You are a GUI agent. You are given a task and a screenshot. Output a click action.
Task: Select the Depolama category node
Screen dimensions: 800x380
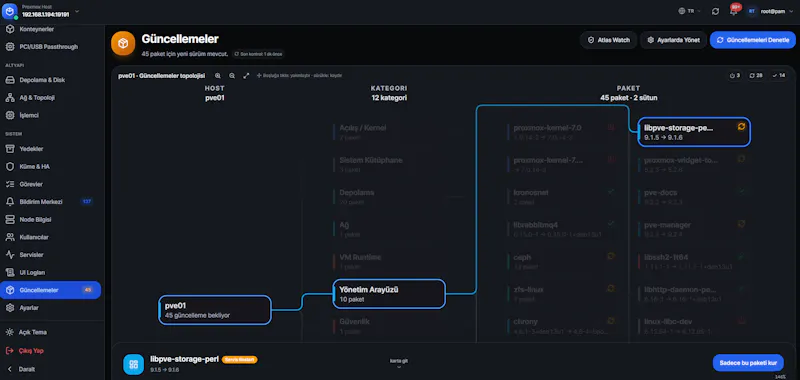pyautogui.click(x=389, y=197)
